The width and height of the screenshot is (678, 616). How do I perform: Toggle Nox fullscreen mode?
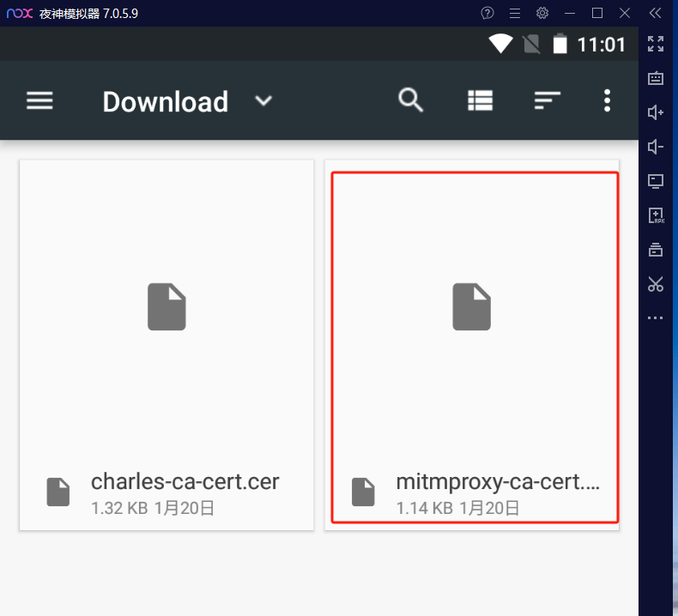click(656, 44)
